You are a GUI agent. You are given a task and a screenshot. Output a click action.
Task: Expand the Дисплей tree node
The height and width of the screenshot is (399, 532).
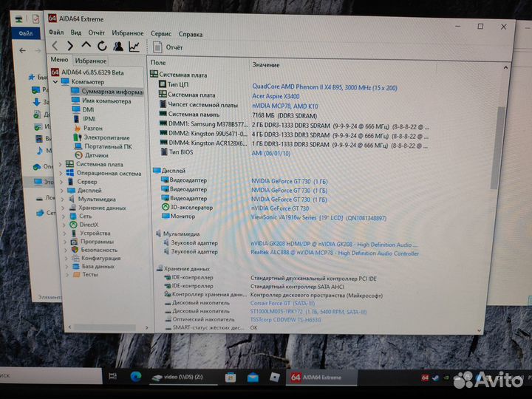tap(63, 191)
